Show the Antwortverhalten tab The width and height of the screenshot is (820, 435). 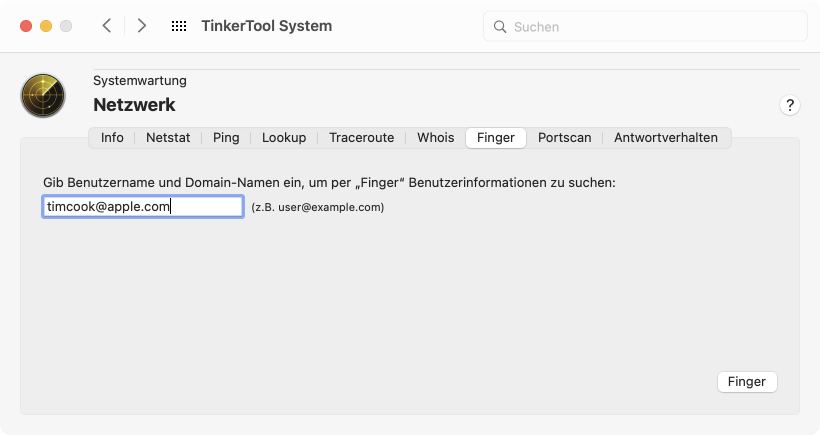(x=666, y=138)
